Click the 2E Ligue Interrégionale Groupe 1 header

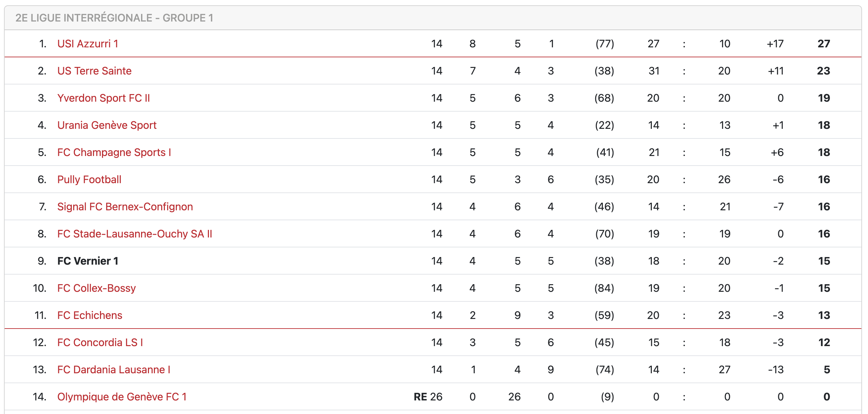114,18
